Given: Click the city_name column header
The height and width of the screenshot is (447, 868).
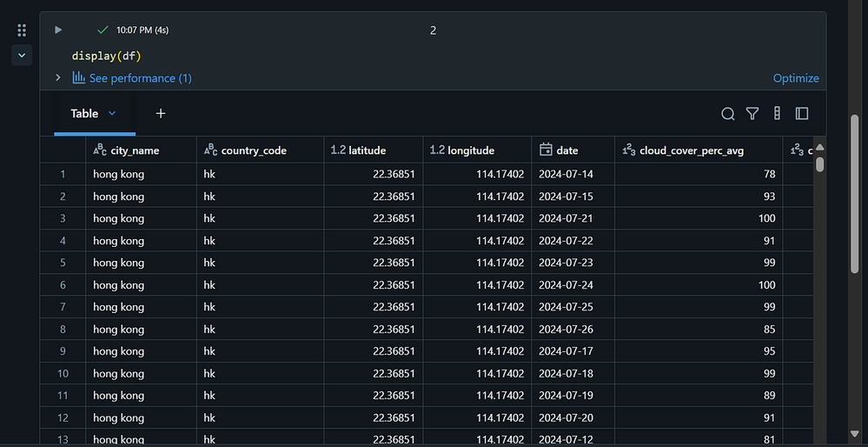Looking at the screenshot, I should [134, 150].
